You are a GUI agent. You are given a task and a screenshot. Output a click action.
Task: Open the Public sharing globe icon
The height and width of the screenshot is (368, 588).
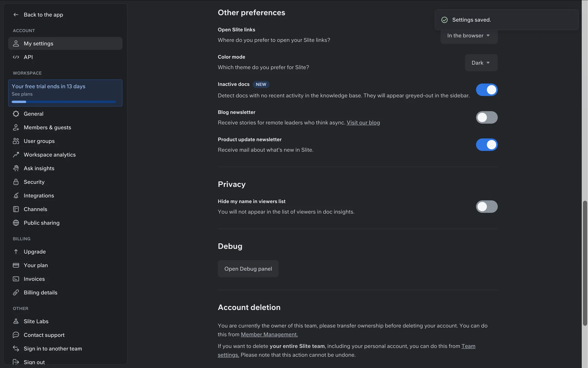coord(16,223)
